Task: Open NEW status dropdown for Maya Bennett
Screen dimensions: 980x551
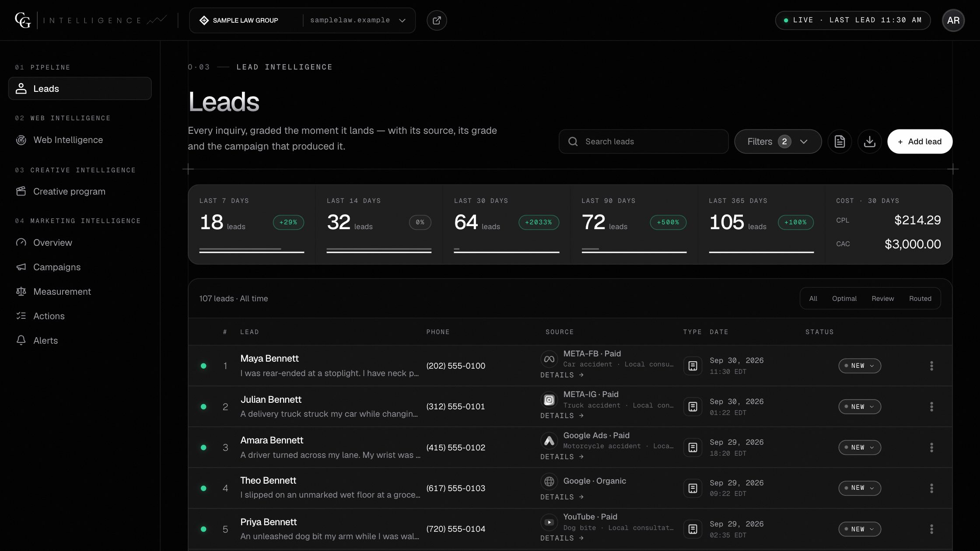Action: (860, 366)
